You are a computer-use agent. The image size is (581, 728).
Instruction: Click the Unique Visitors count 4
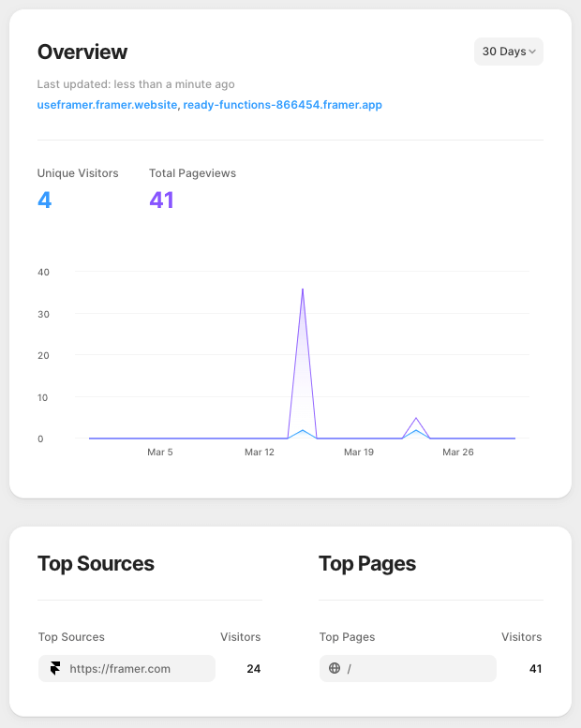click(45, 201)
